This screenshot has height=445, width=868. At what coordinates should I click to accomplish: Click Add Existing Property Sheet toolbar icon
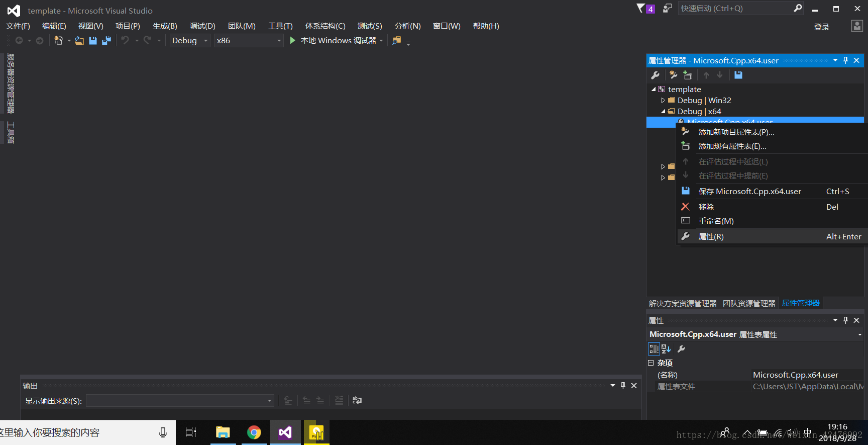688,75
